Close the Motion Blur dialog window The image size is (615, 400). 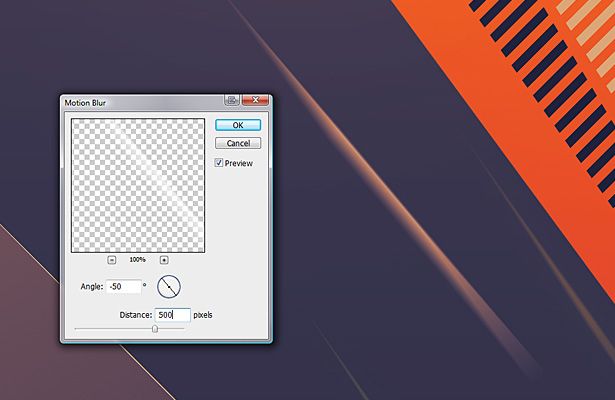click(x=255, y=100)
